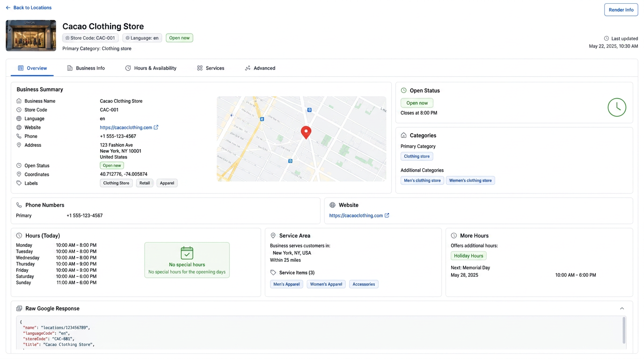Viewport: 644px width, 359px height.
Task: Open the Business Info tab
Action: (86, 68)
